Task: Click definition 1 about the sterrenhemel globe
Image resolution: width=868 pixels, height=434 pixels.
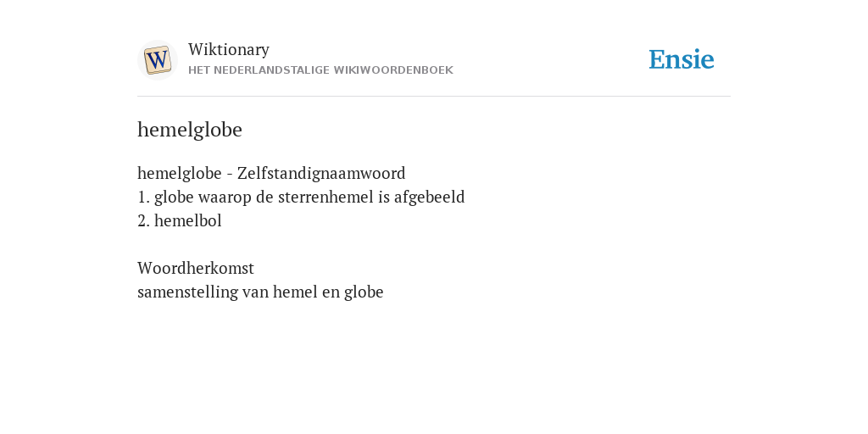Action: click(x=301, y=197)
